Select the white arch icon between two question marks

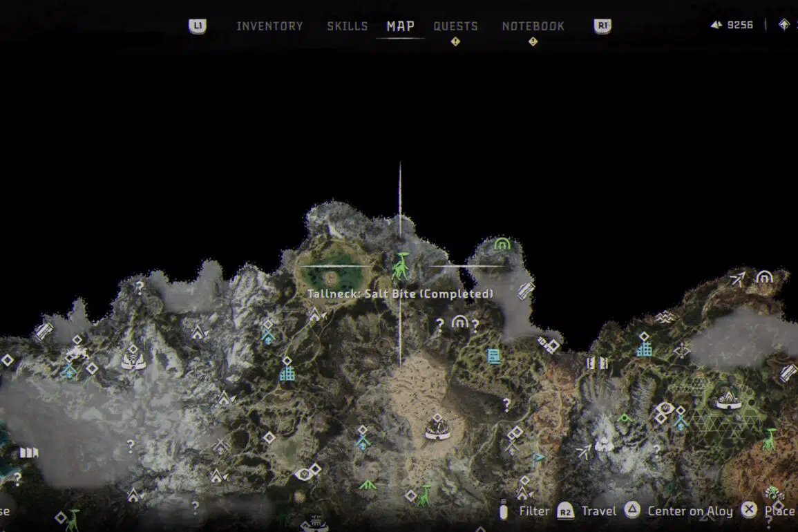459,322
